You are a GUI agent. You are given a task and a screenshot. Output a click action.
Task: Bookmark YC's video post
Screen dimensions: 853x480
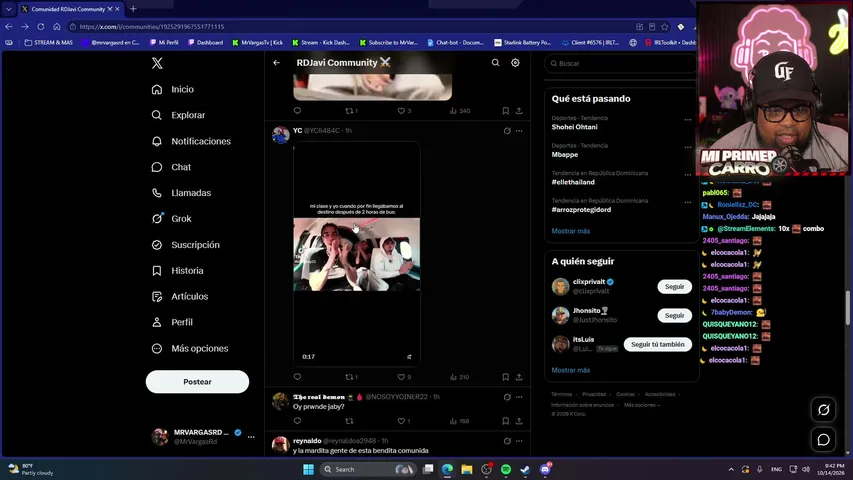(505, 377)
